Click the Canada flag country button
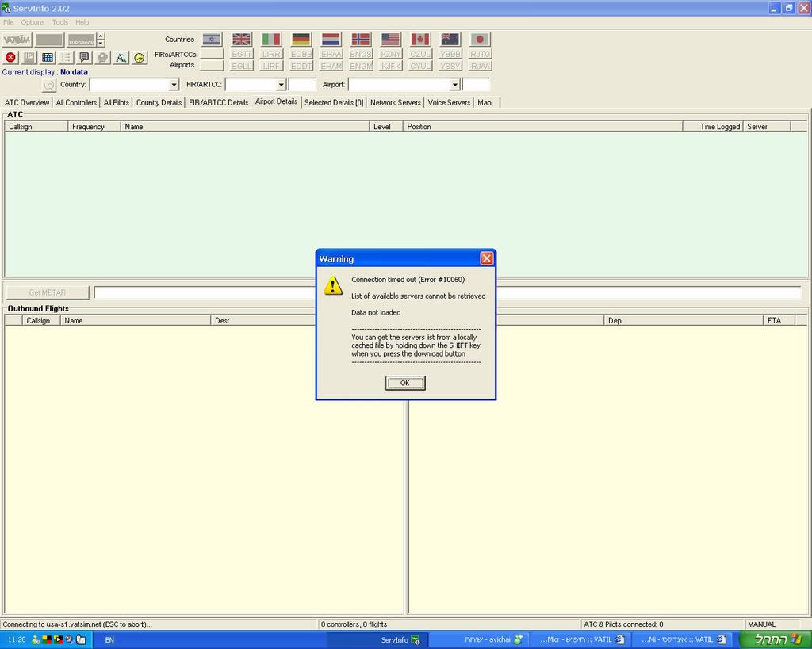The image size is (812, 649). click(420, 40)
